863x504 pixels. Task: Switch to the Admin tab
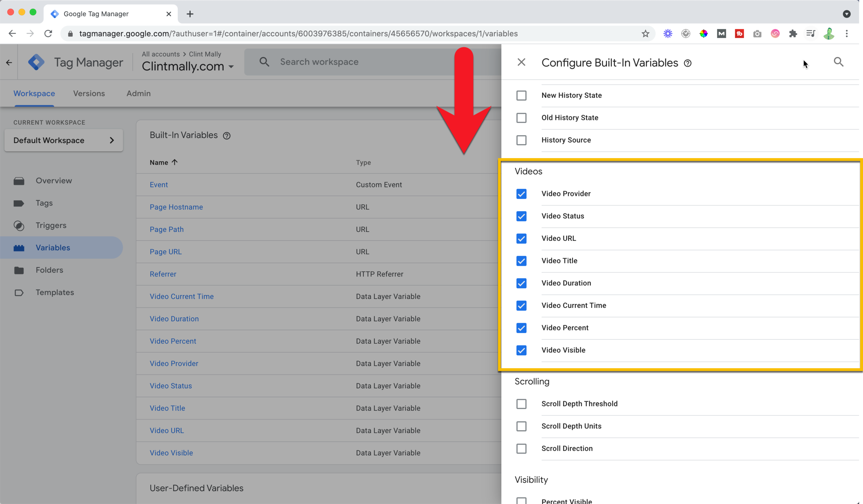(138, 93)
